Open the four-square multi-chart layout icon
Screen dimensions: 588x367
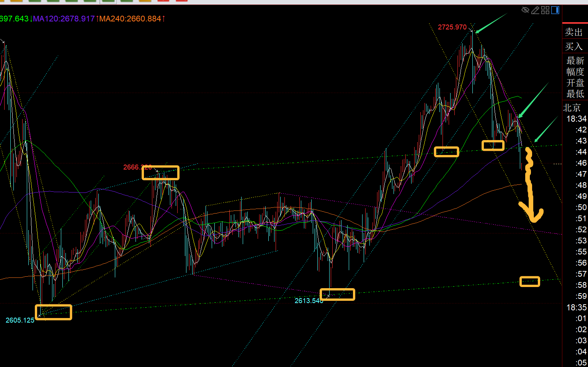click(545, 10)
